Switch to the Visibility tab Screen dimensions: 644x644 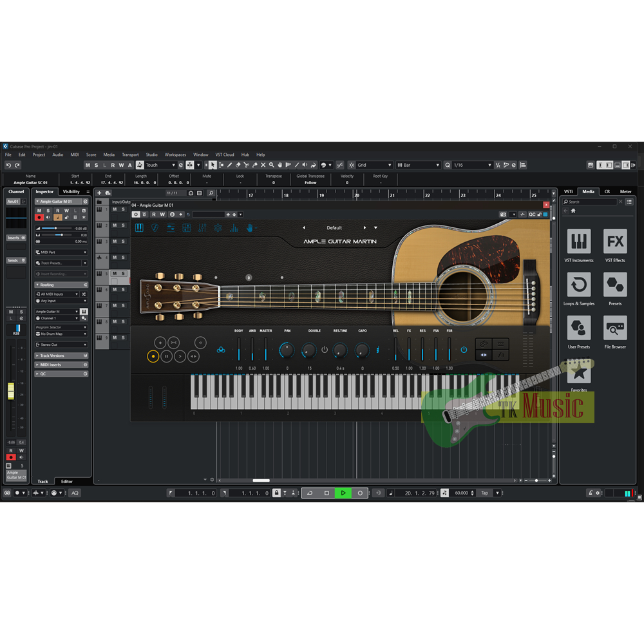71,192
